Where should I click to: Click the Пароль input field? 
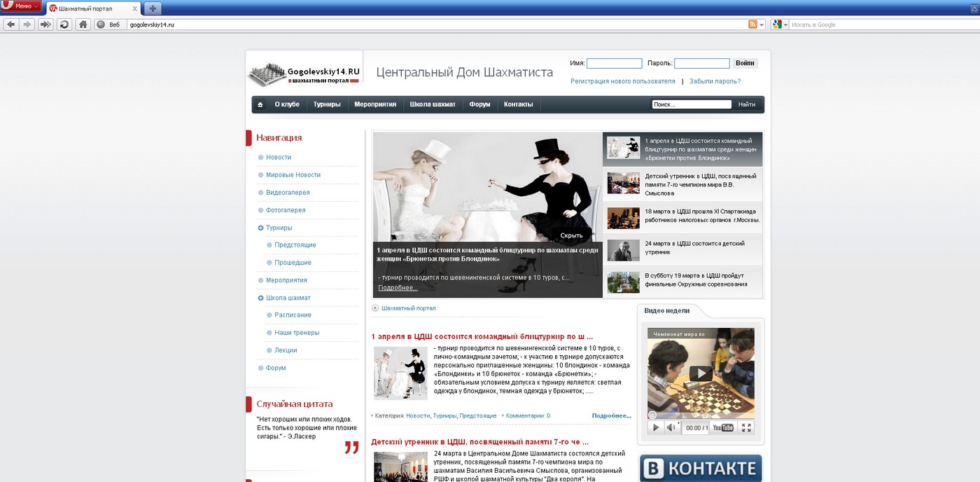coord(701,63)
